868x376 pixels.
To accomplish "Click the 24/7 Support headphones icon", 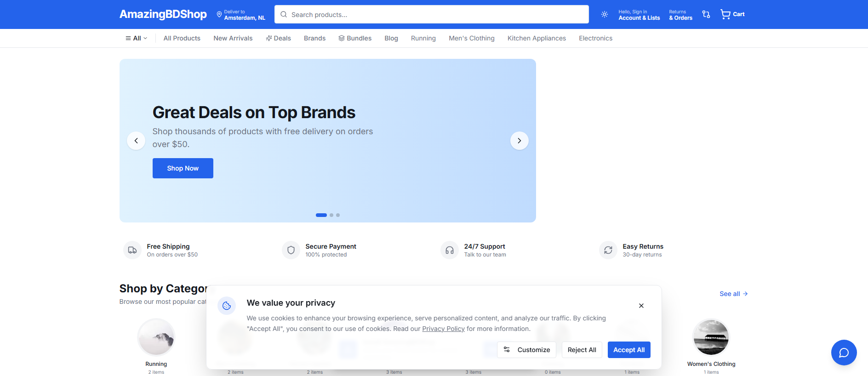I will pyautogui.click(x=450, y=250).
